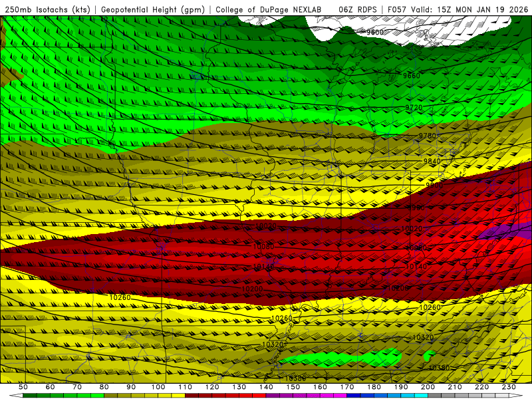Click the 90 knots legend number
This screenshot has height=399, width=532.
click(x=131, y=387)
